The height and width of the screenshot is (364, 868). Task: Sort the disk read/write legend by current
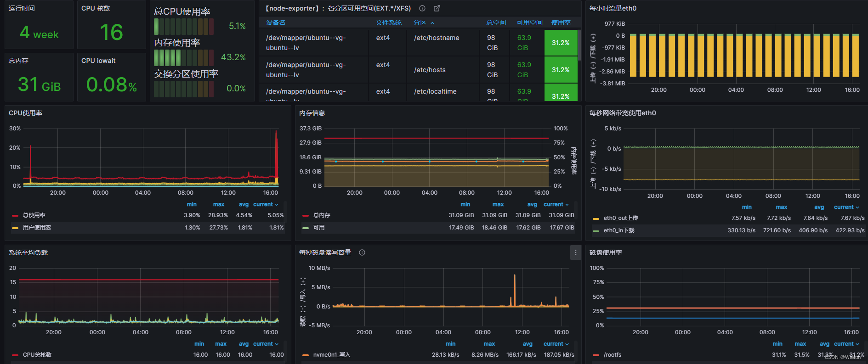coord(556,344)
